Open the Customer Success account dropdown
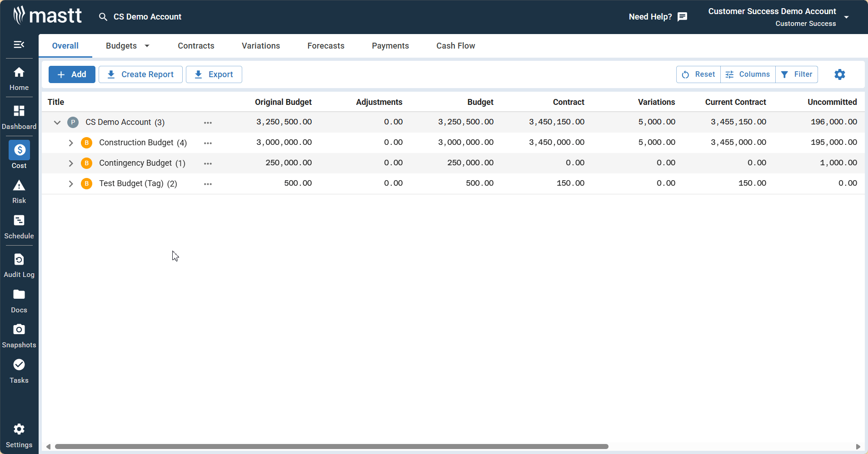Viewport: 868px width, 454px height. point(846,17)
